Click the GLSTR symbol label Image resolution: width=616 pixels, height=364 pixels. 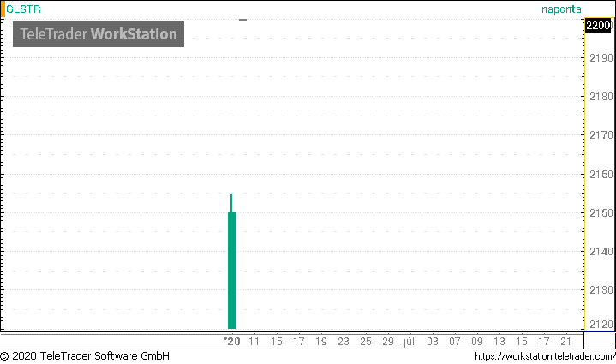coord(23,9)
